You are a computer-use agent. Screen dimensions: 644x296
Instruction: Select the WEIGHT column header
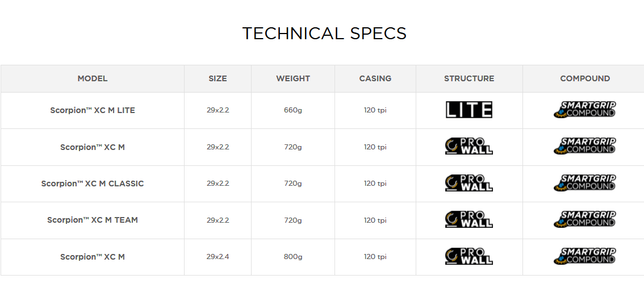pos(293,78)
